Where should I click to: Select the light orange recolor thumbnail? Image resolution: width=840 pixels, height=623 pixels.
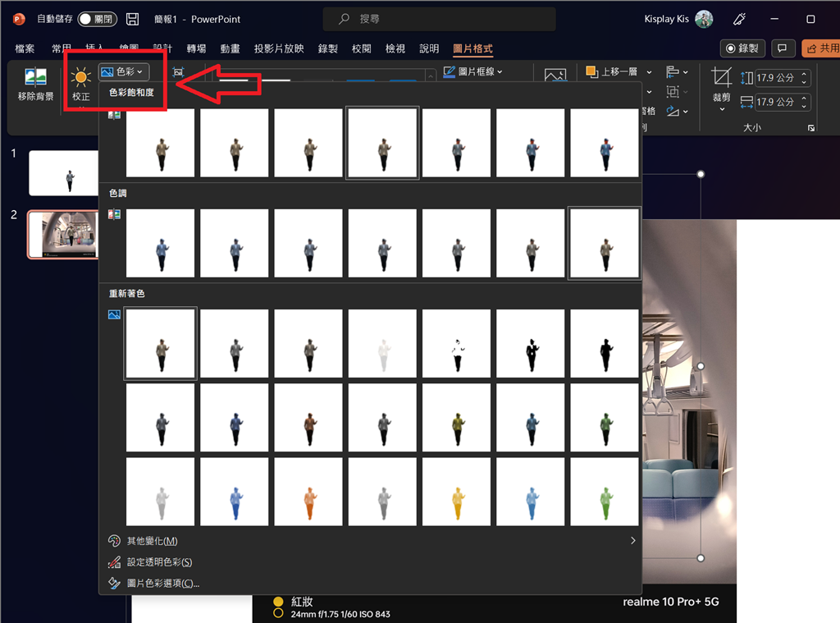308,491
